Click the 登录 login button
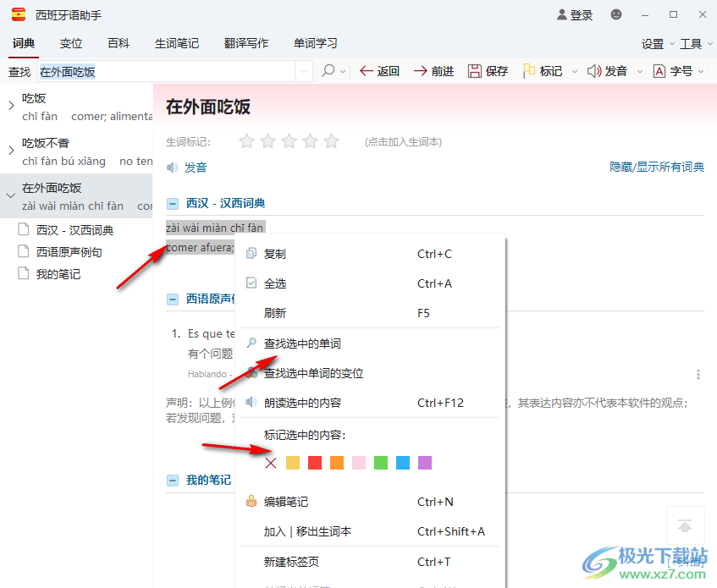Screen dimensions: 717x588 pos(575,15)
